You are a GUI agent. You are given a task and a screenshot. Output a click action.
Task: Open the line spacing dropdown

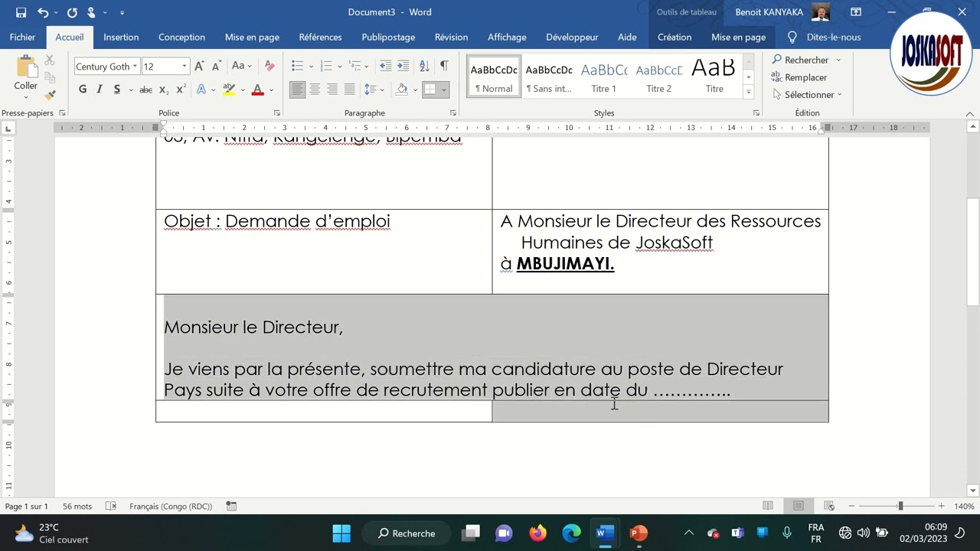click(383, 90)
